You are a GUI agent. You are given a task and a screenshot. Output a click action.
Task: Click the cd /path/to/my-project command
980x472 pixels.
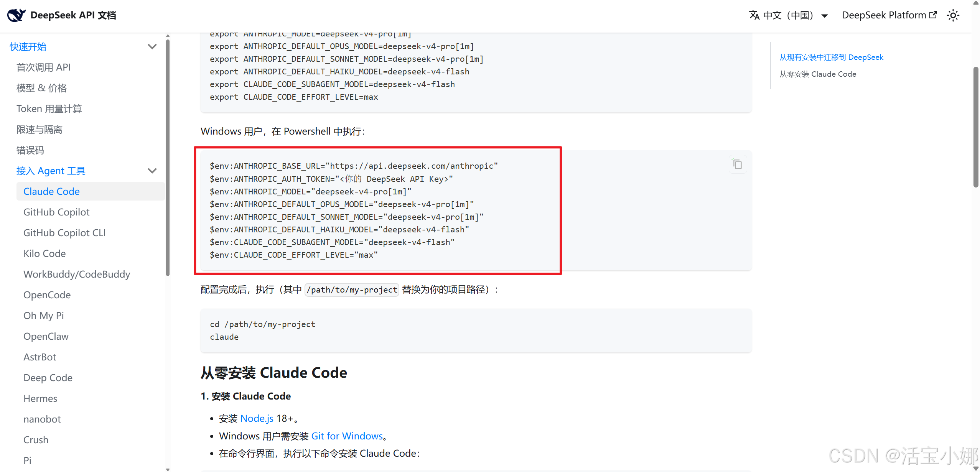262,324
